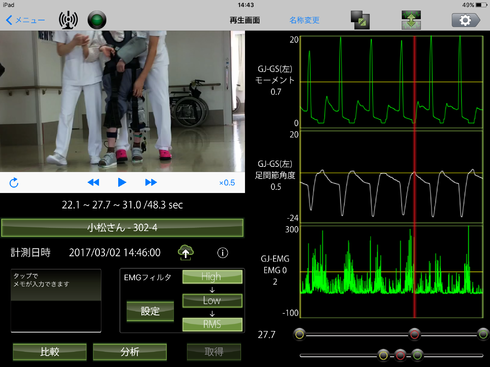Select the yellow handle on lower range slider
The width and height of the screenshot is (490, 367).
tap(383, 355)
